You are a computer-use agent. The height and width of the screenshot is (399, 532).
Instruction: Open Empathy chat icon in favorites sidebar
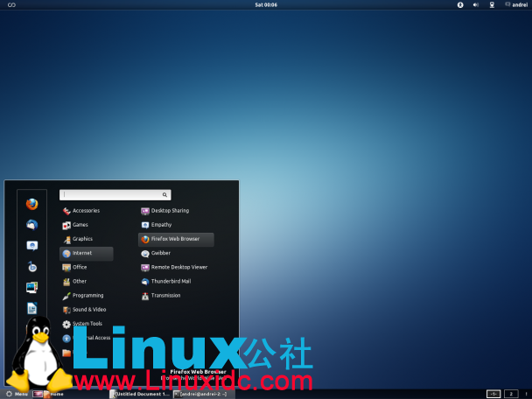point(31,246)
